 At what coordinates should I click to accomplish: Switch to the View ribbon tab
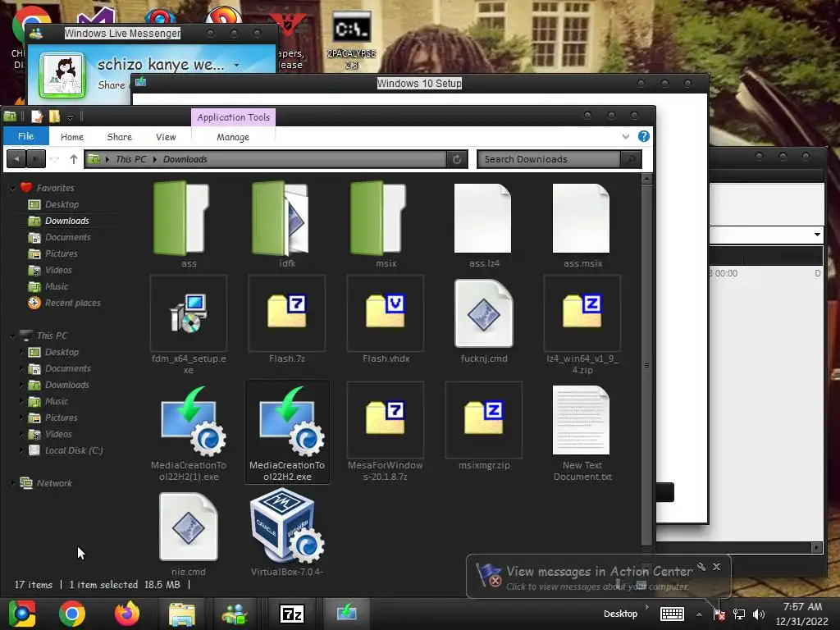pos(166,137)
